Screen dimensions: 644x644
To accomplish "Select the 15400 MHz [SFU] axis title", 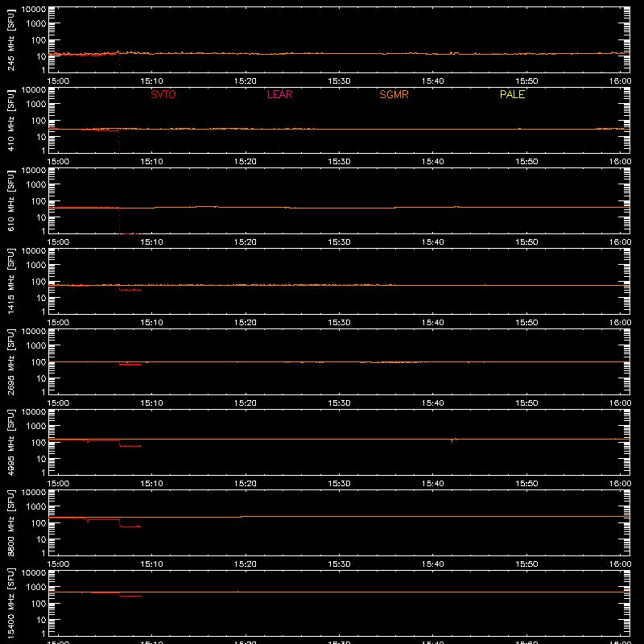I will [10, 604].
